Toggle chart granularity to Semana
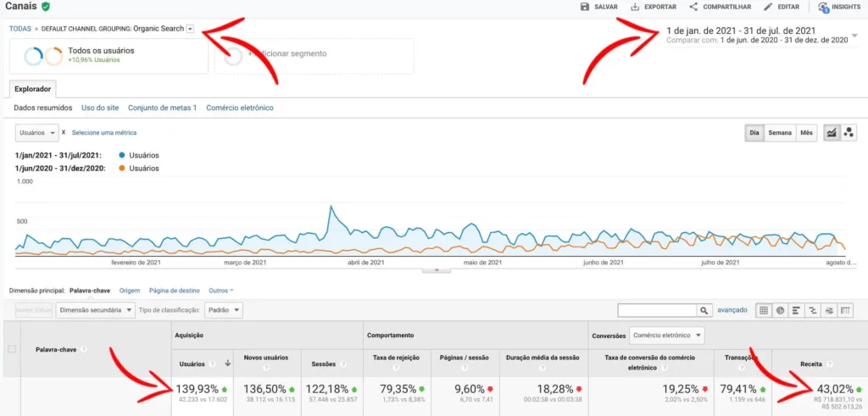Viewport: 868px width, 416px height. click(x=780, y=133)
